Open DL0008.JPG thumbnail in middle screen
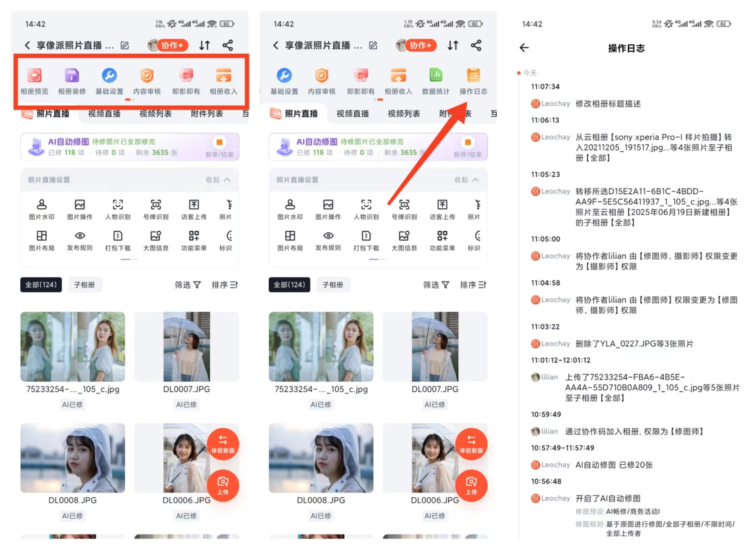Screen dimensions: 756x550 [321, 458]
